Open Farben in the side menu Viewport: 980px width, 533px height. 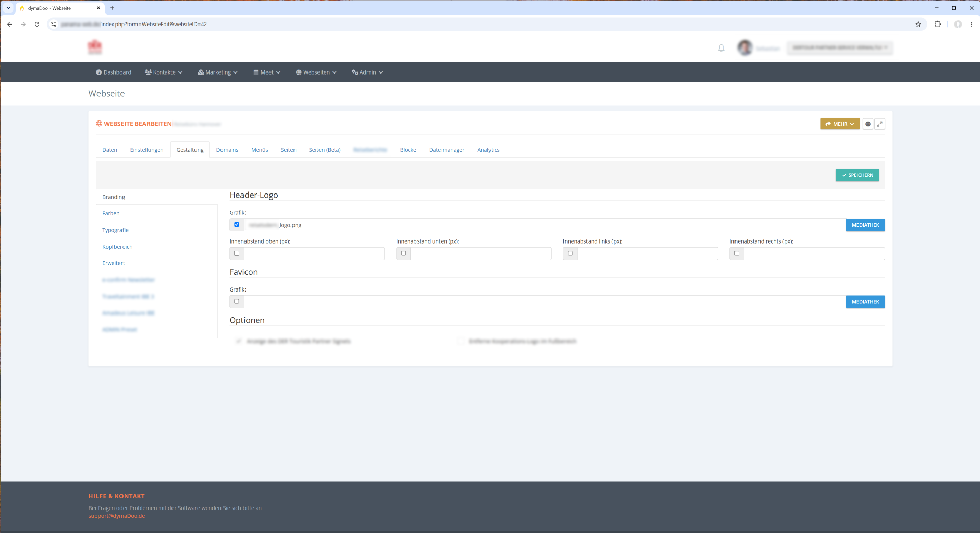click(x=111, y=213)
